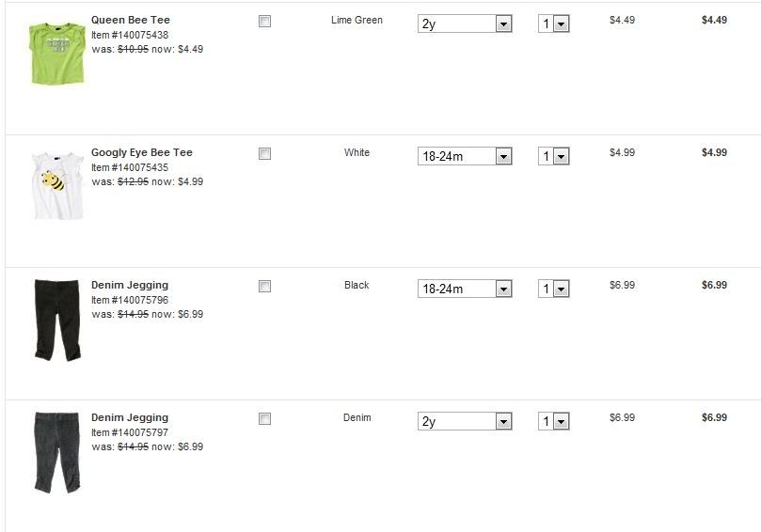Open the 2y size dropdown for Queen Bee Tee
The height and width of the screenshot is (532, 761).
tap(465, 24)
